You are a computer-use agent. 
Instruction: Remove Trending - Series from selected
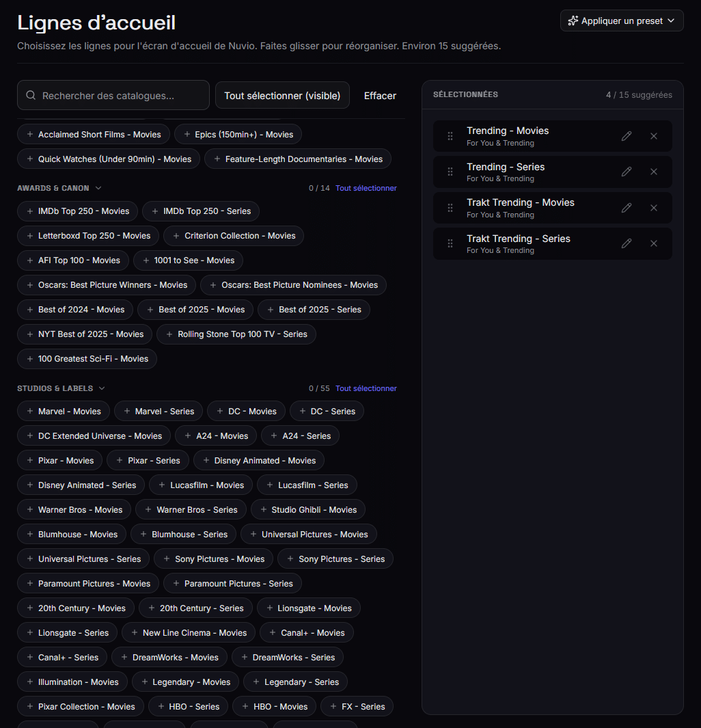click(x=654, y=172)
